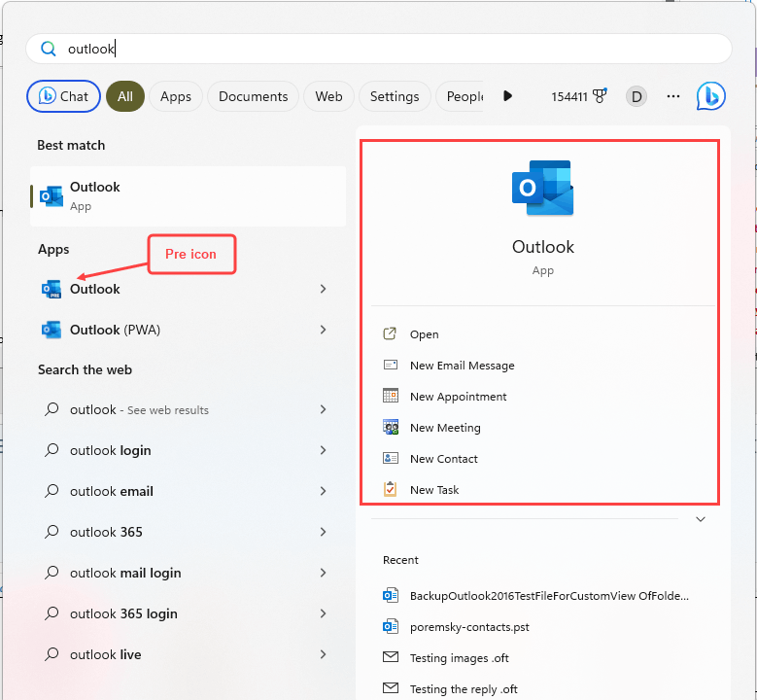Click the New Meeting people icon
Viewport: 757px width, 700px height.
390,427
